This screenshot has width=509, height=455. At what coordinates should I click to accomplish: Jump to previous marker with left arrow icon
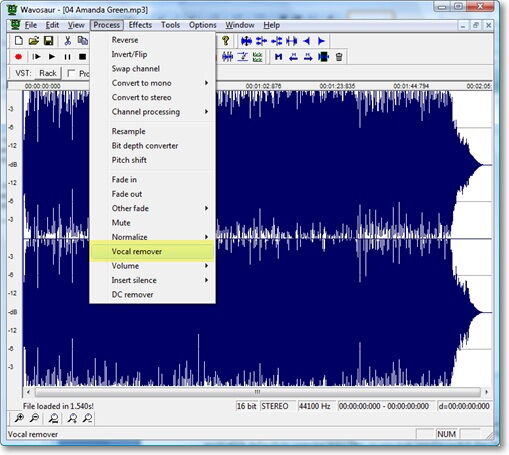tap(293, 57)
